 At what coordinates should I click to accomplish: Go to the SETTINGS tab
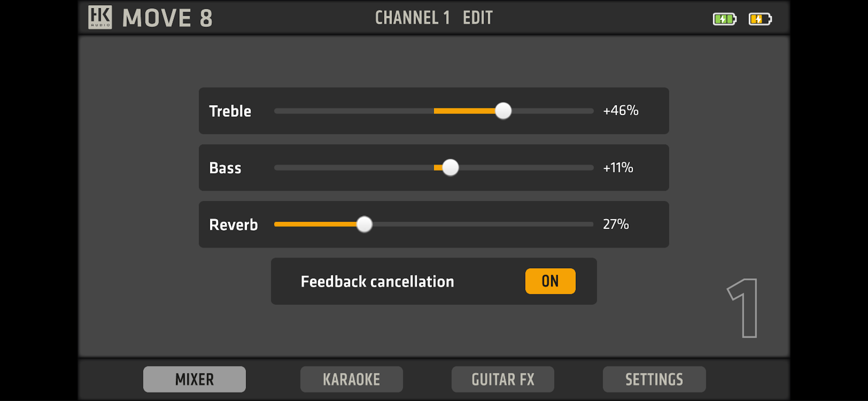654,379
